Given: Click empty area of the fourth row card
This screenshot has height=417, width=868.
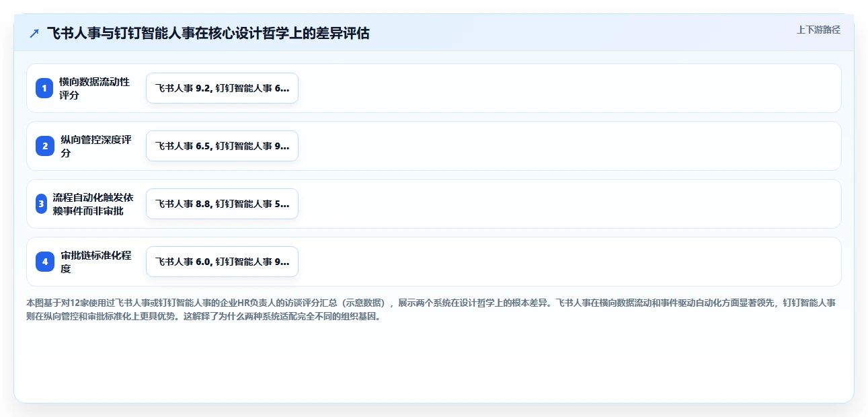Looking at the screenshot, I should [x=568, y=262].
